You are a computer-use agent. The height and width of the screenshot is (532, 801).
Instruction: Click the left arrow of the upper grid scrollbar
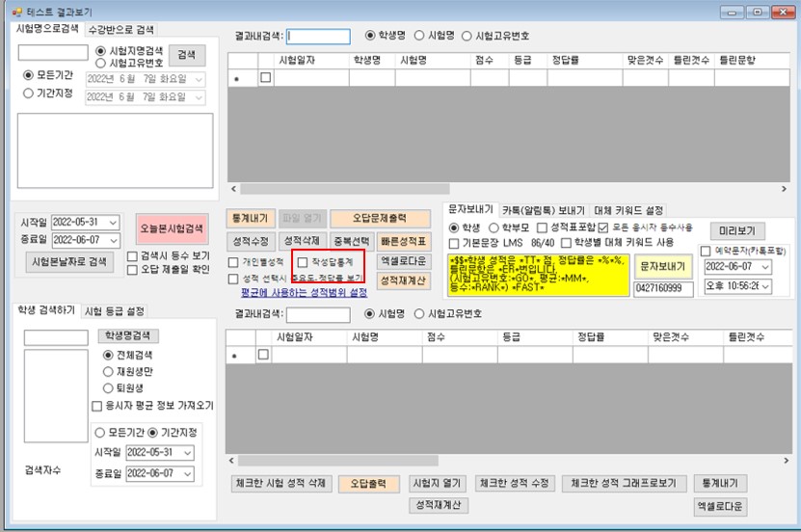(x=233, y=188)
